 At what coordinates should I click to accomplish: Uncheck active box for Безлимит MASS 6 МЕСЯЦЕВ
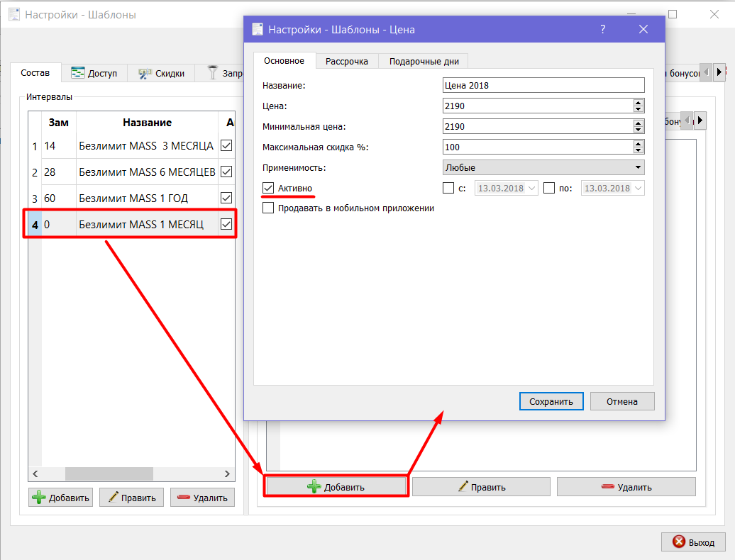tap(226, 172)
